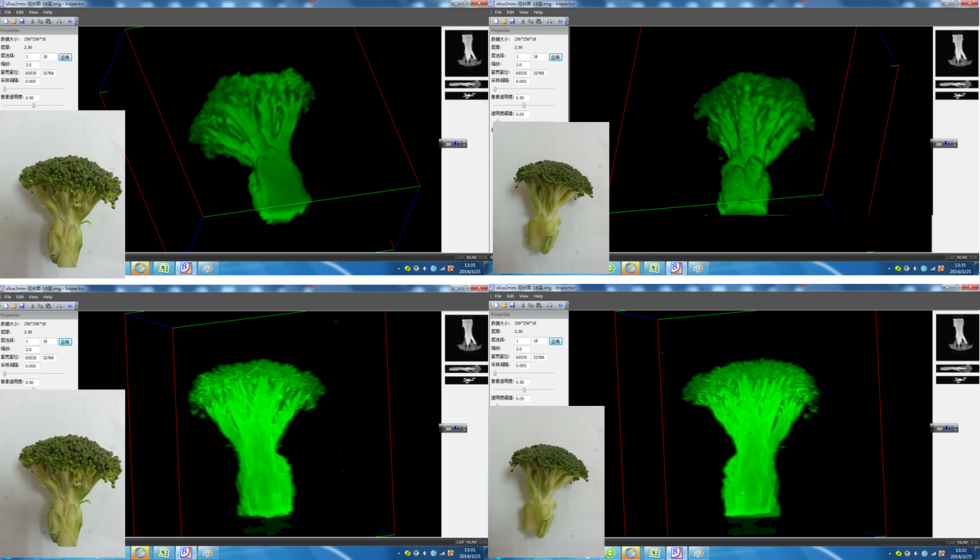
Task: Open Excel from the top-left window's taskbar
Action: click(163, 268)
